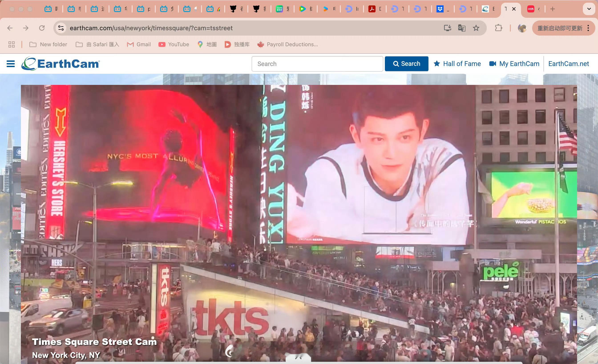Open the Payroll Deductions bookmark
The width and height of the screenshot is (598, 364).
point(288,44)
